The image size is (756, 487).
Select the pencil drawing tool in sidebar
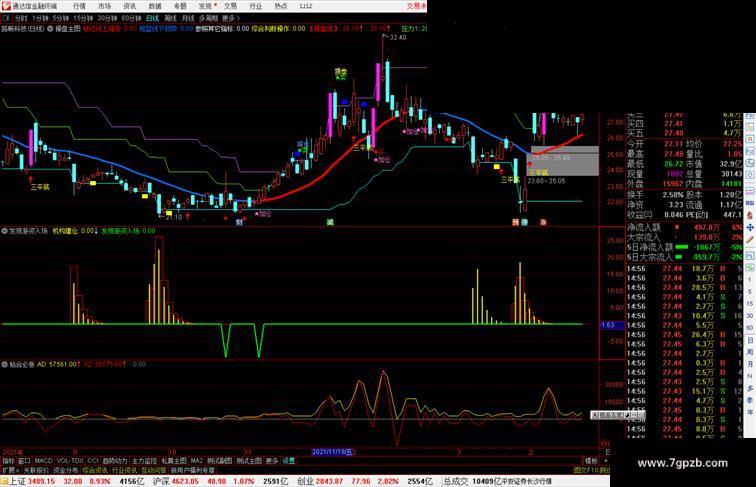click(x=750, y=239)
